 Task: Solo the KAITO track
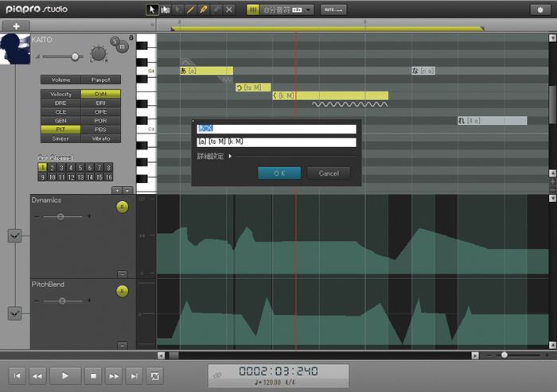pyautogui.click(x=114, y=40)
